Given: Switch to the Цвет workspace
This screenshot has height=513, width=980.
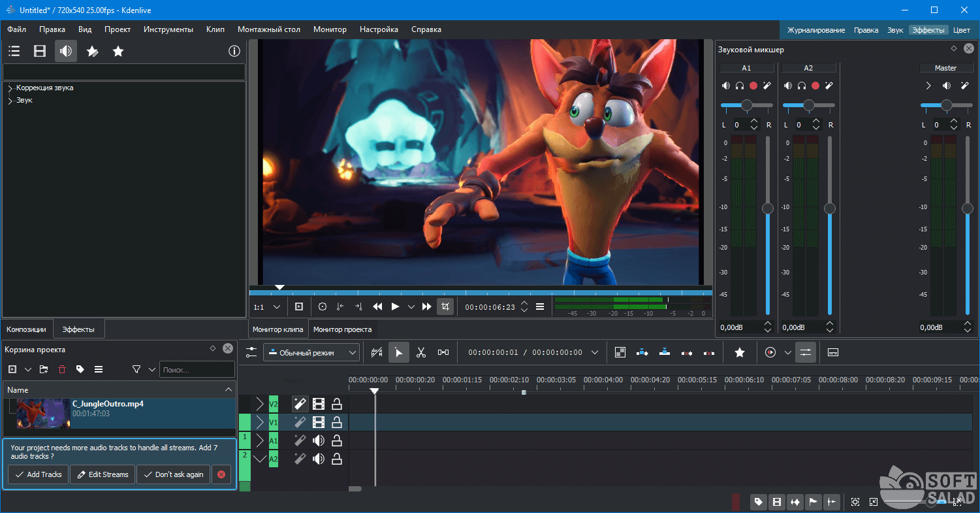Looking at the screenshot, I should [x=962, y=30].
